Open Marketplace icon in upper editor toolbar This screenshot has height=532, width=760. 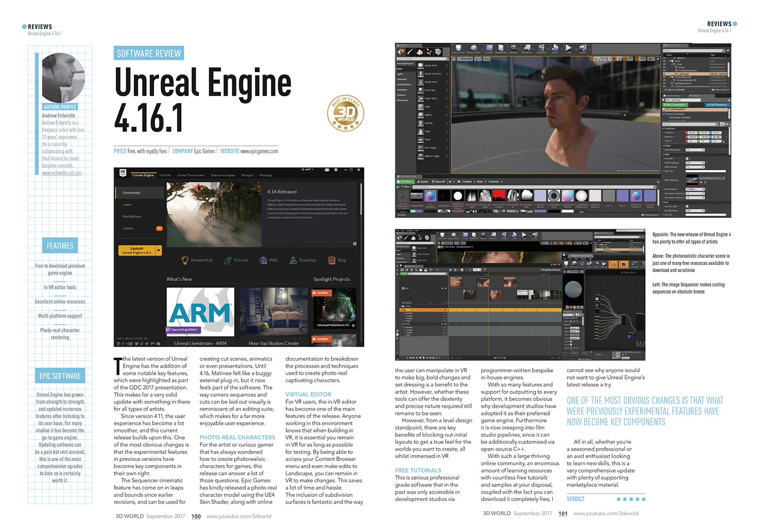pyautogui.click(x=501, y=48)
